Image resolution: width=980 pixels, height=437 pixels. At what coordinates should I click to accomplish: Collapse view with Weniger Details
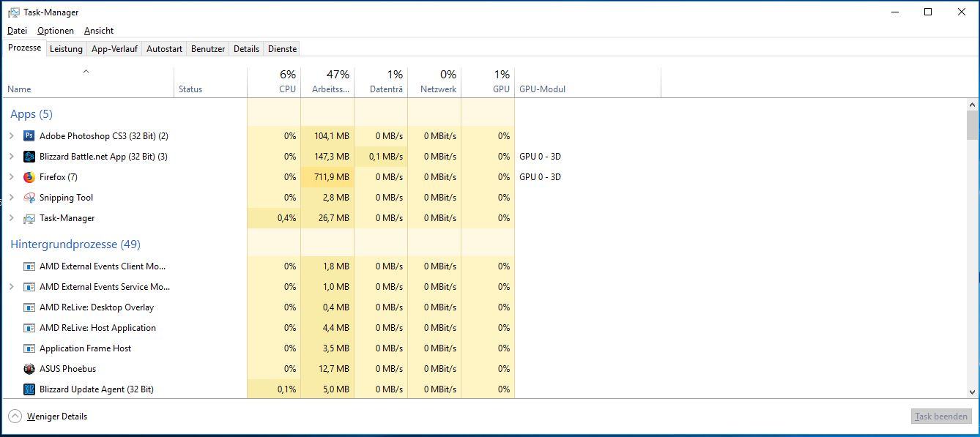point(48,417)
